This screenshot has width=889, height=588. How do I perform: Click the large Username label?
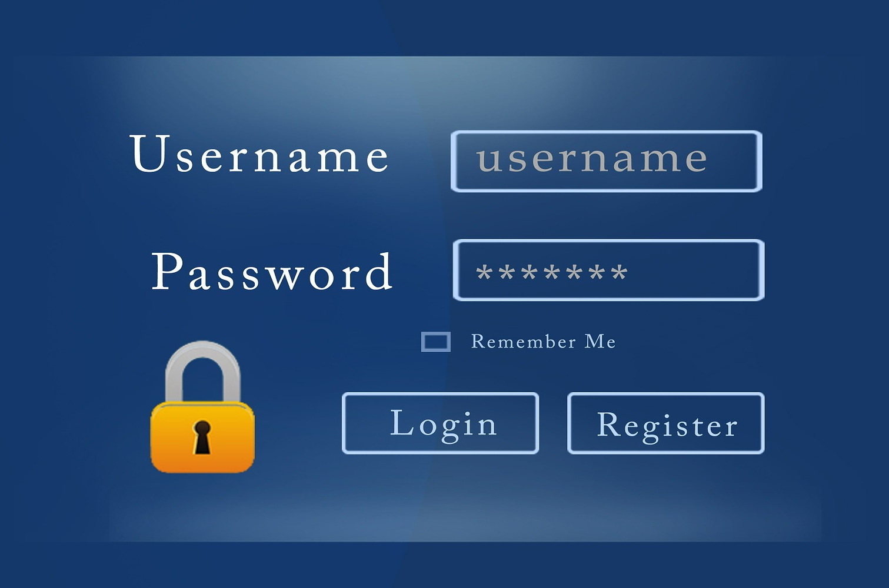pyautogui.click(x=259, y=153)
